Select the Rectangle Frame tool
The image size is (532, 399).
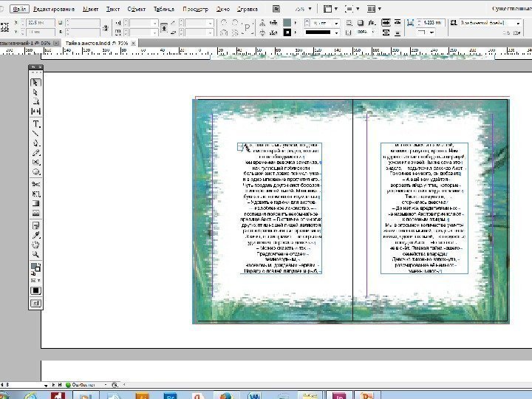[x=35, y=162]
